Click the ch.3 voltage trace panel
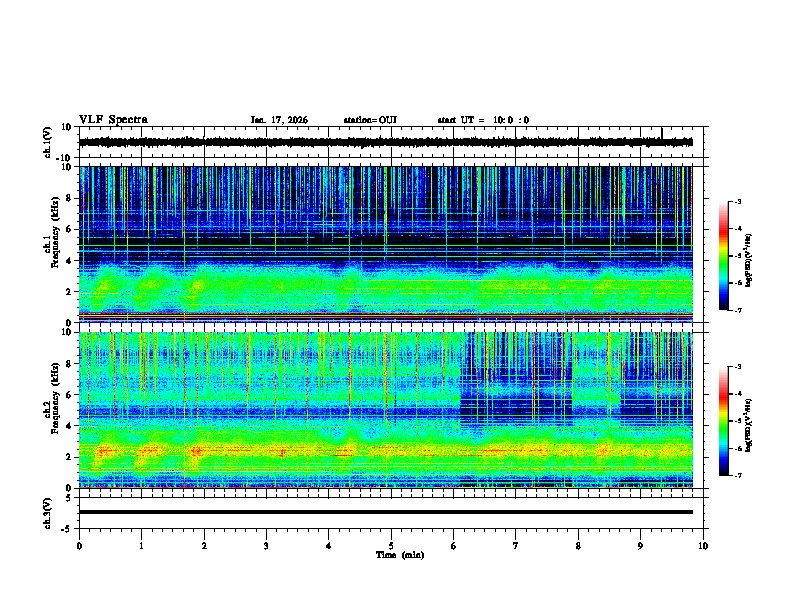The height and width of the screenshot is (612, 792). coord(393,513)
